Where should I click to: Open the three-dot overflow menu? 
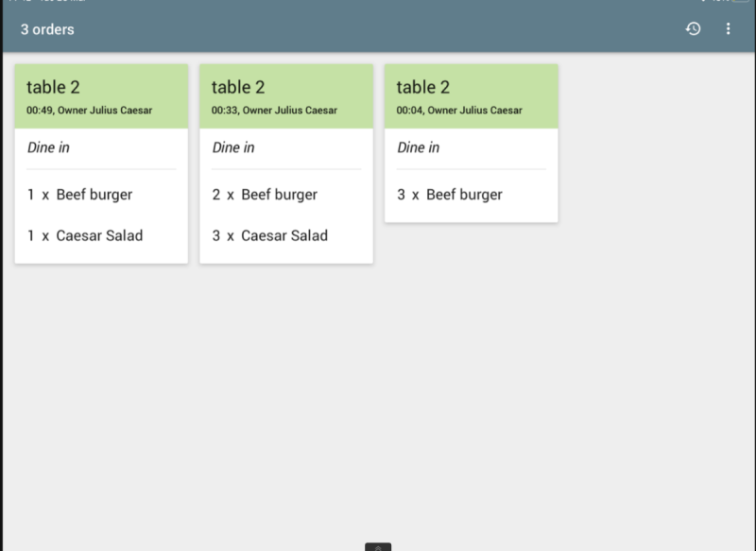click(728, 29)
